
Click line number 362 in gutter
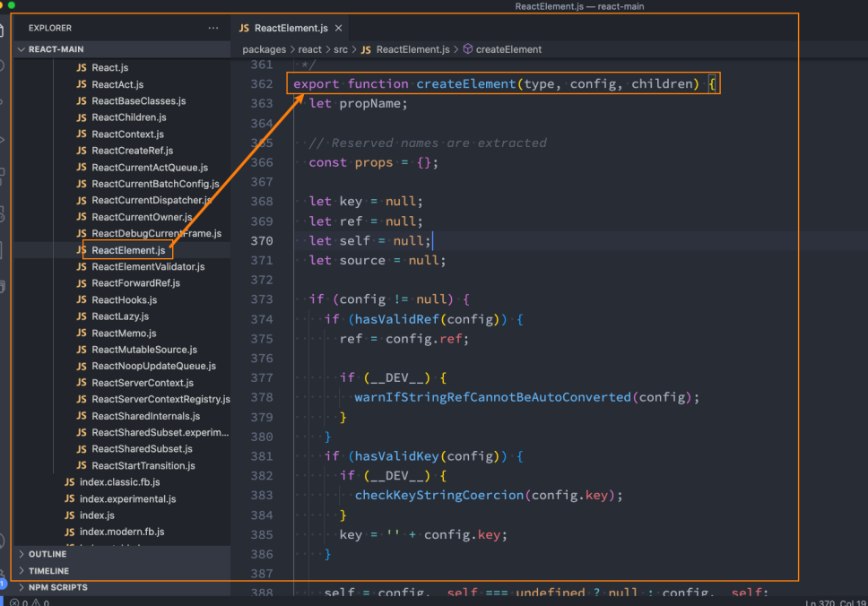[262, 84]
